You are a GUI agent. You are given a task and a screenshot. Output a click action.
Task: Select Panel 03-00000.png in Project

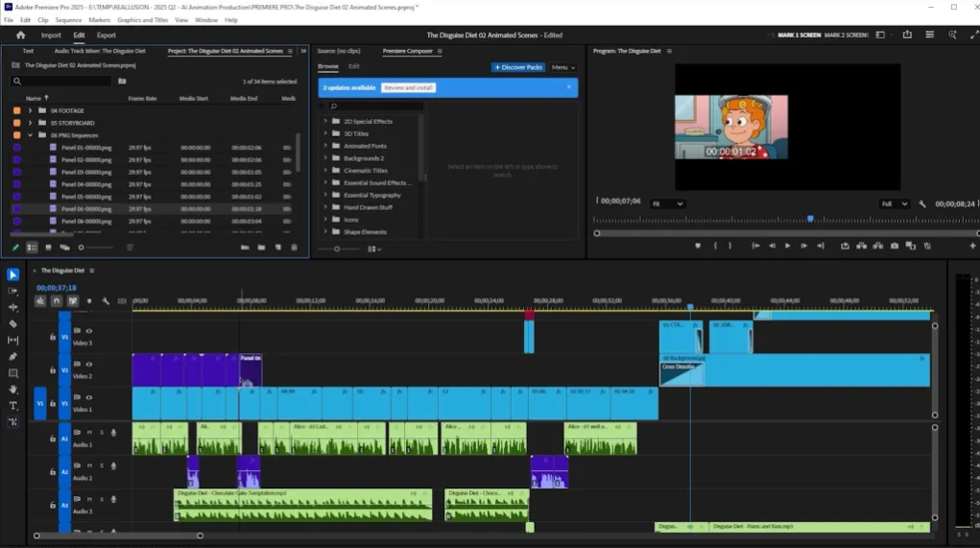(86, 172)
